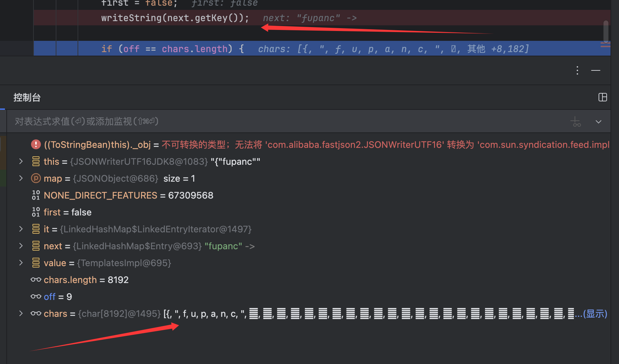The image size is (619, 364).
Task: Click the primitive icon beside NONE_DIRECT_FEATURES
Action: [36, 195]
